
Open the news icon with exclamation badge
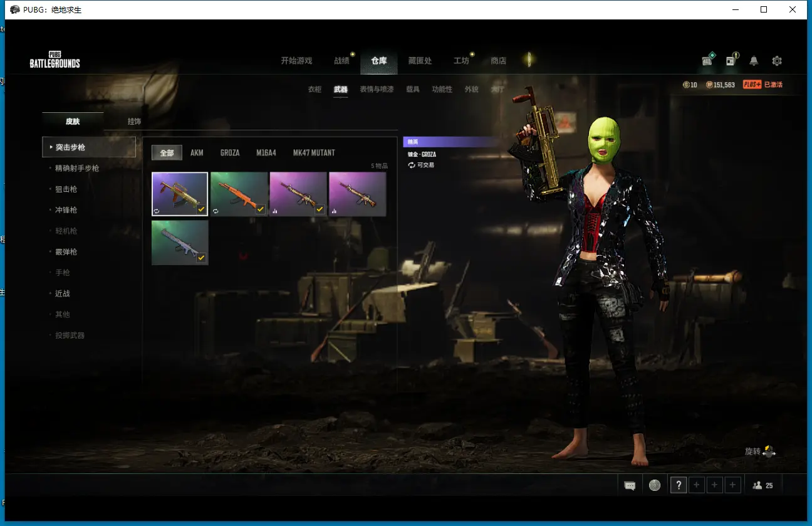pos(731,60)
